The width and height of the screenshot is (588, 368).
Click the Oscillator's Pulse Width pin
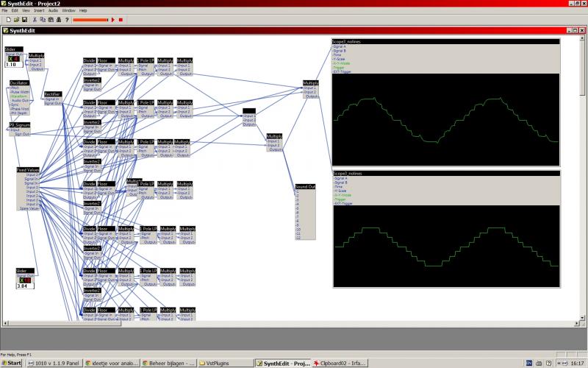click(20, 92)
